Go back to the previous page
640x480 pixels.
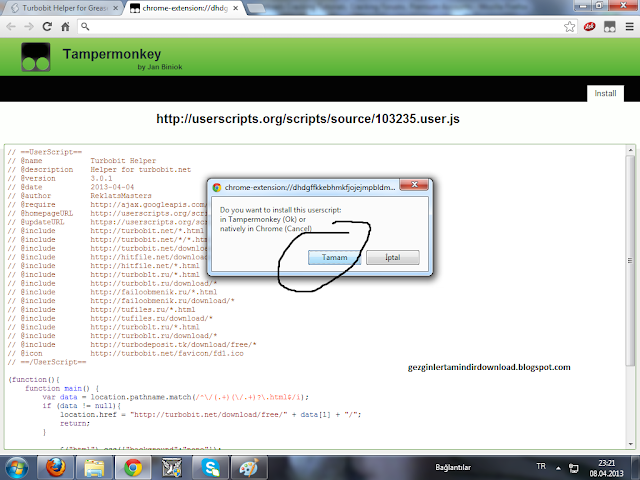point(11,27)
